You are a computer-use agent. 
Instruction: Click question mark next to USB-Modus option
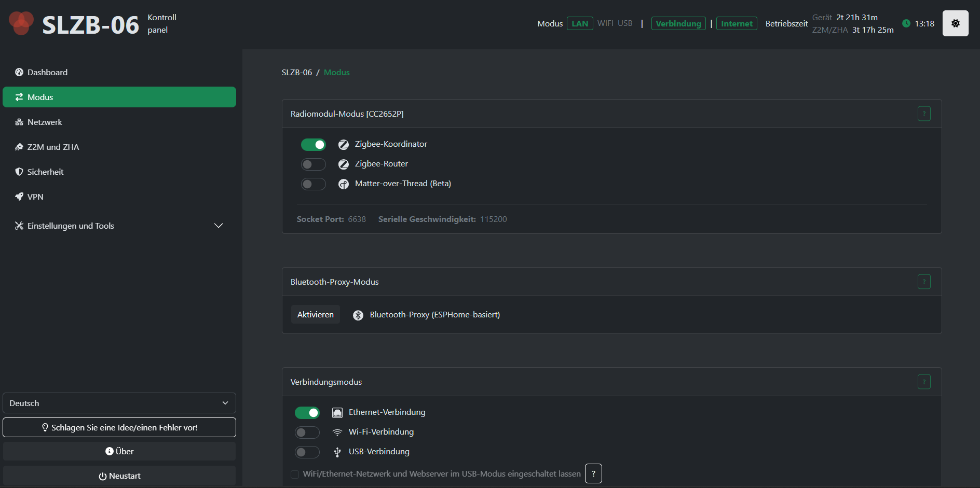click(x=593, y=473)
